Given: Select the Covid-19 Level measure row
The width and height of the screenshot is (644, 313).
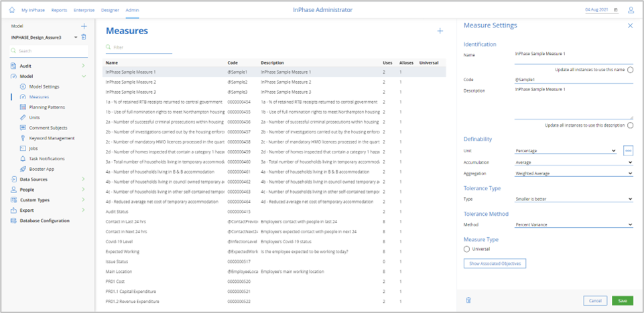Looking at the screenshot, I should coord(274,241).
